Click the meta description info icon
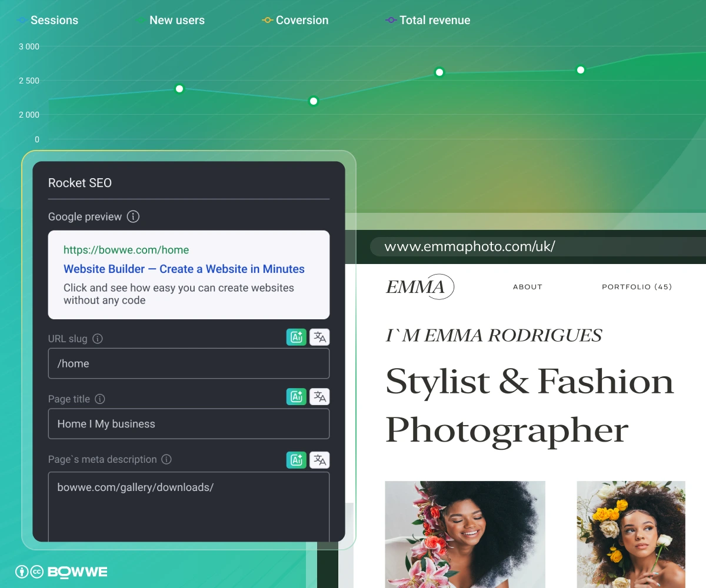Screen dimensions: 706x588 pos(166,459)
